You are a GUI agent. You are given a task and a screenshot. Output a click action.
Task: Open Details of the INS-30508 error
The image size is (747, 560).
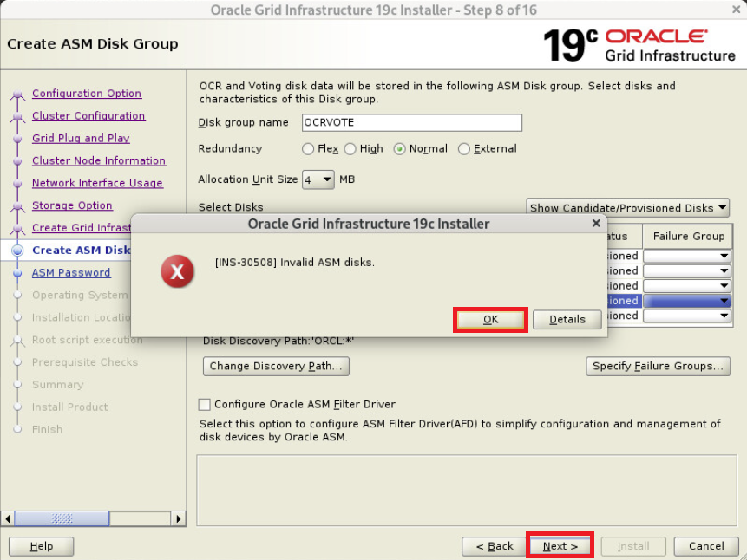[x=567, y=320]
